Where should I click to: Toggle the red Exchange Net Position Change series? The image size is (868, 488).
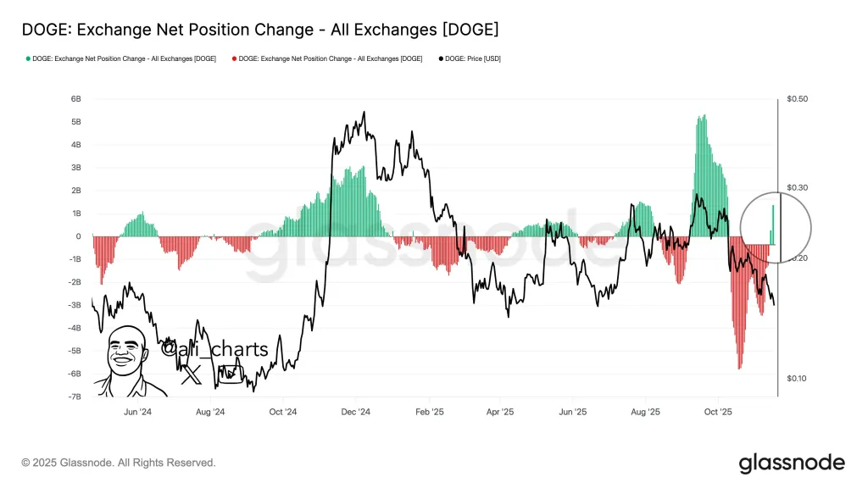click(x=331, y=58)
